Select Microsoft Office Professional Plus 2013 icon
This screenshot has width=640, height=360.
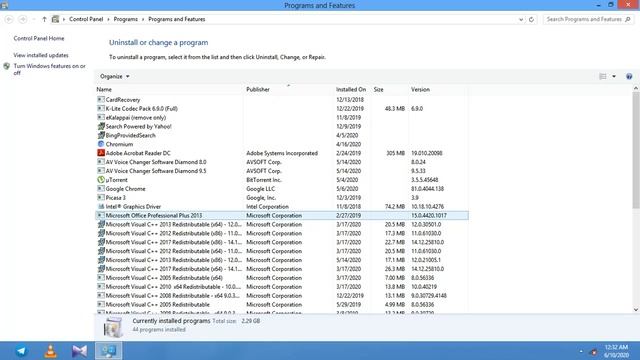point(101,216)
